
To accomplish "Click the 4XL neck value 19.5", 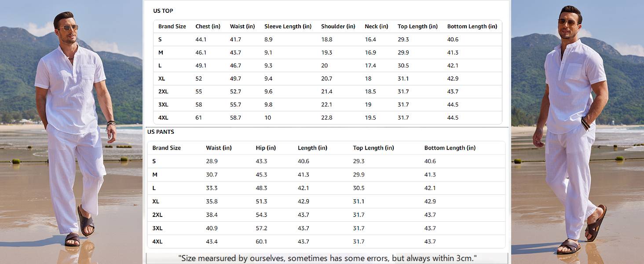I will pyautogui.click(x=370, y=117).
